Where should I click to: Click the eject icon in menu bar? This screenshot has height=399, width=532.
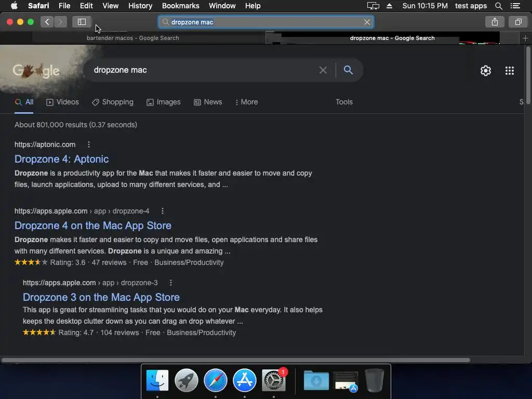coord(389,6)
